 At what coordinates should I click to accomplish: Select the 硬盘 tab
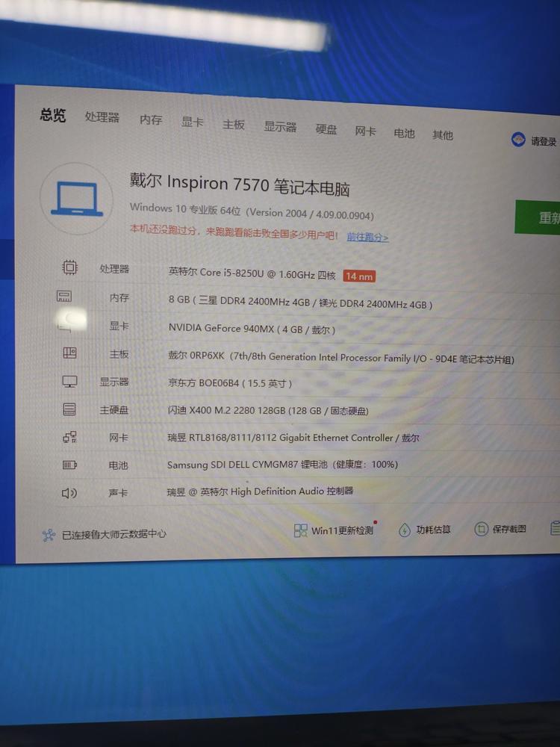(x=326, y=128)
